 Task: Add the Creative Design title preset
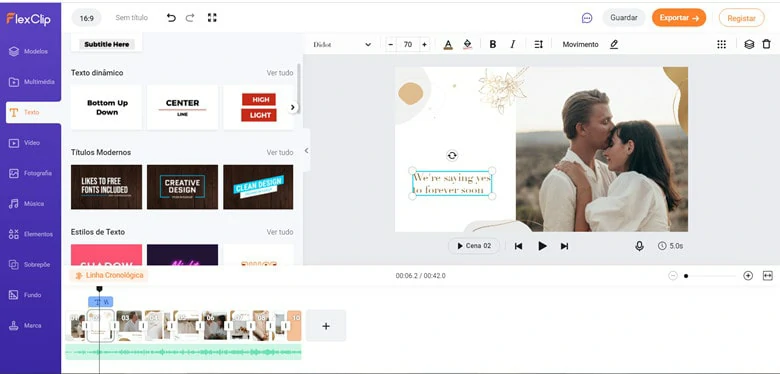pyautogui.click(x=183, y=187)
